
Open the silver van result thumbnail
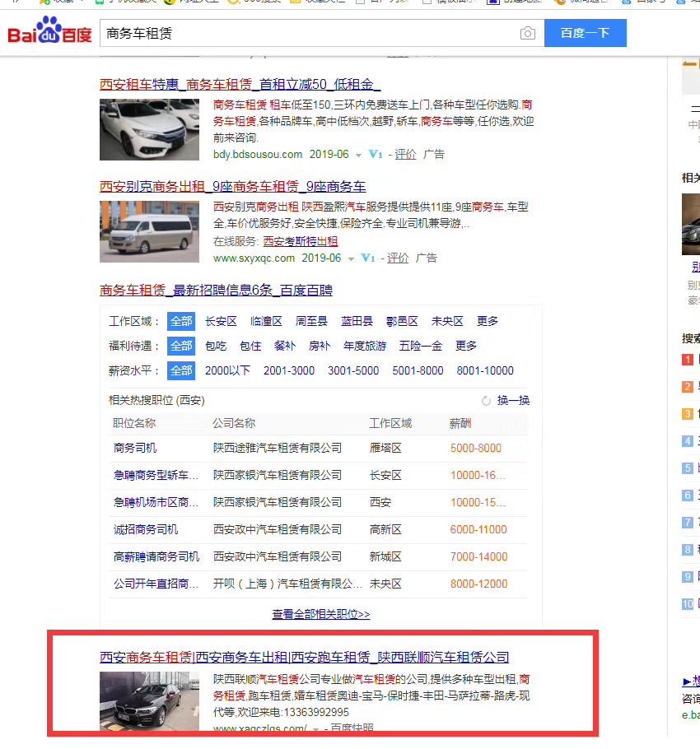click(149, 231)
